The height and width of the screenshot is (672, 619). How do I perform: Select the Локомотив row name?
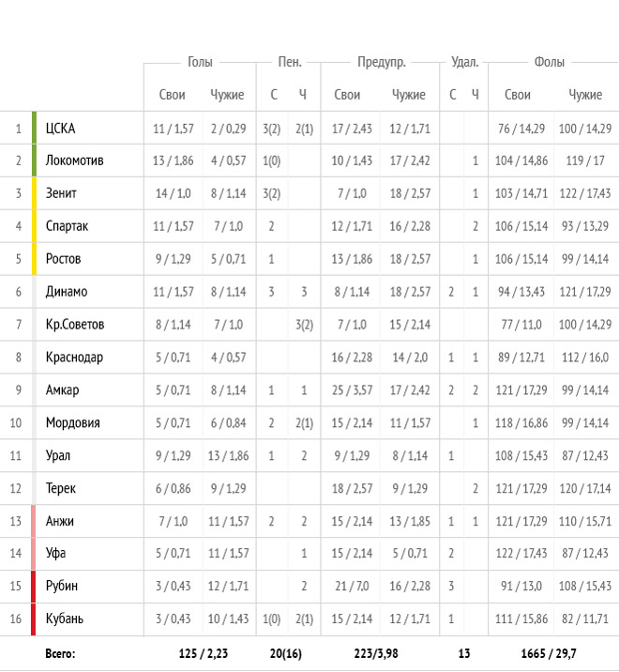(x=74, y=160)
